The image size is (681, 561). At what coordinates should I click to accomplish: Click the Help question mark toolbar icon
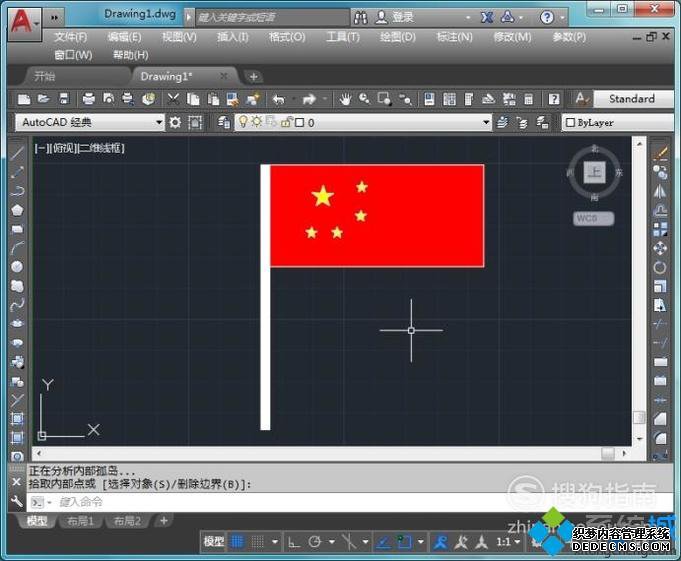[554, 99]
